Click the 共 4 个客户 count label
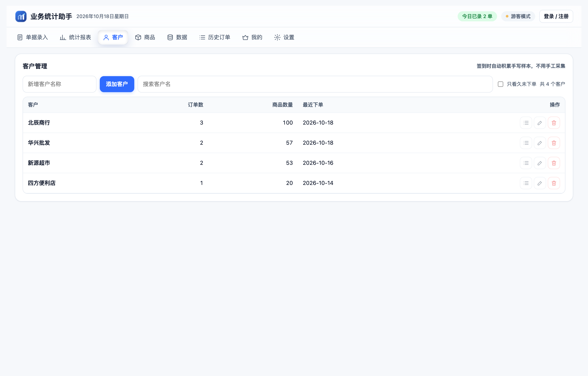This screenshot has width=588, height=376. tap(552, 84)
